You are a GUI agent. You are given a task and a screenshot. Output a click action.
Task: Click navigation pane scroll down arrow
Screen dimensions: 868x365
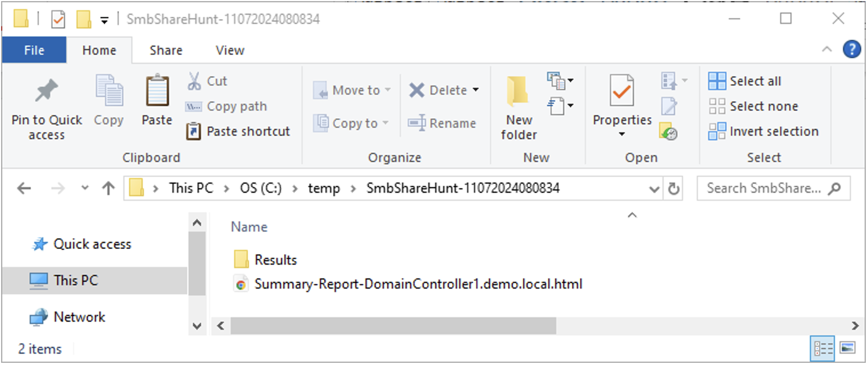(x=197, y=326)
